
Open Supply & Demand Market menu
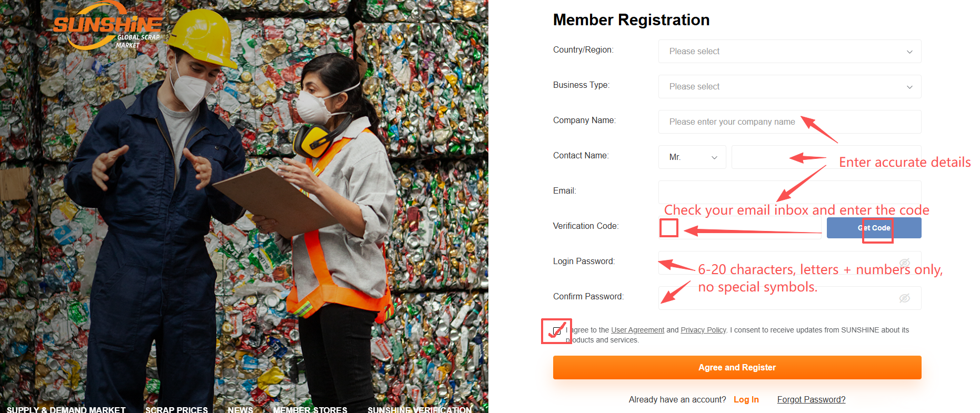click(66, 409)
